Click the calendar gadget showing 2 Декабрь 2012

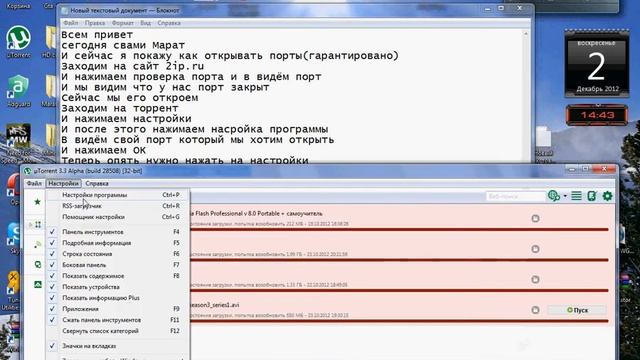596,63
